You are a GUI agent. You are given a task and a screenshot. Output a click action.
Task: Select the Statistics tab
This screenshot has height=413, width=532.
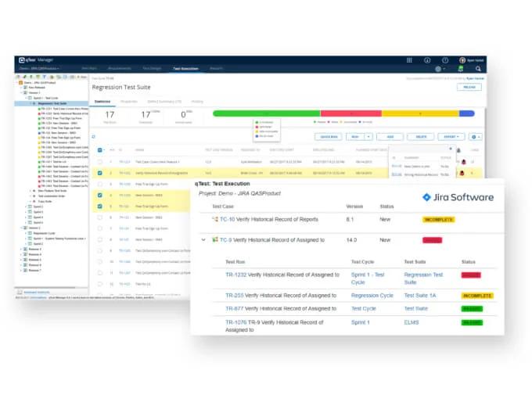coord(102,101)
